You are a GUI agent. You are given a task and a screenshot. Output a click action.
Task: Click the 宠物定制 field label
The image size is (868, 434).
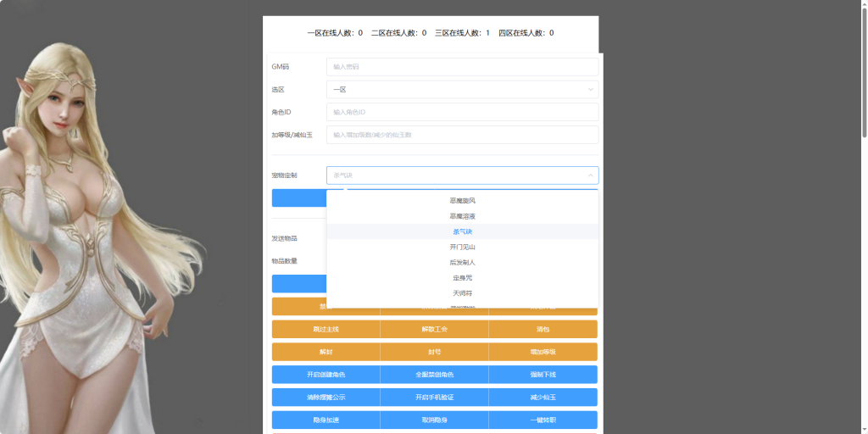(x=285, y=175)
